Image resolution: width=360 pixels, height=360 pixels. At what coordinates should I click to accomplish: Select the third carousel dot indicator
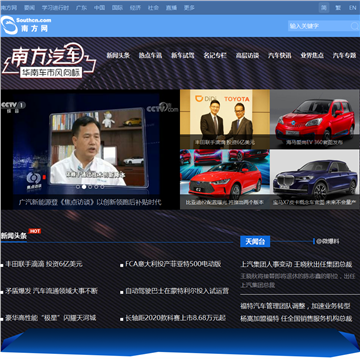(x=90, y=187)
